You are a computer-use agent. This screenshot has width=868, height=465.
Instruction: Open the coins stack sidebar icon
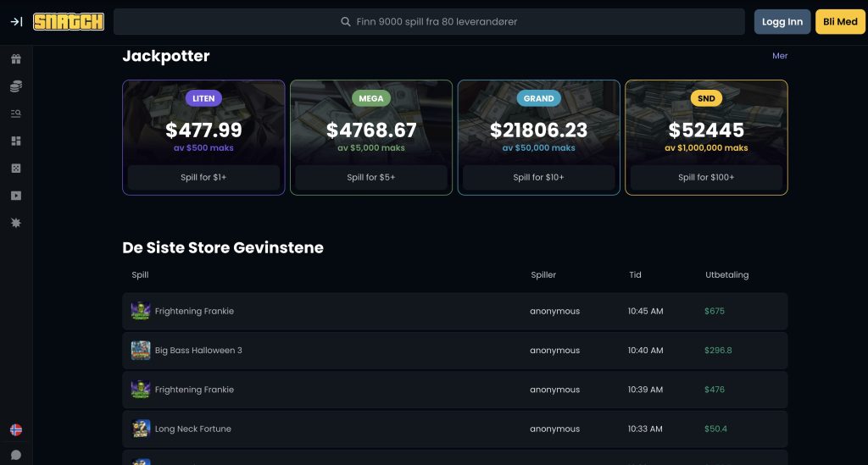(x=15, y=86)
